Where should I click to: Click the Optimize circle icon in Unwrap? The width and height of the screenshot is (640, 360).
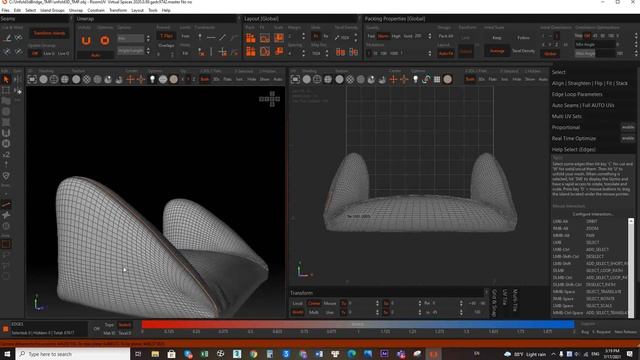[105, 40]
